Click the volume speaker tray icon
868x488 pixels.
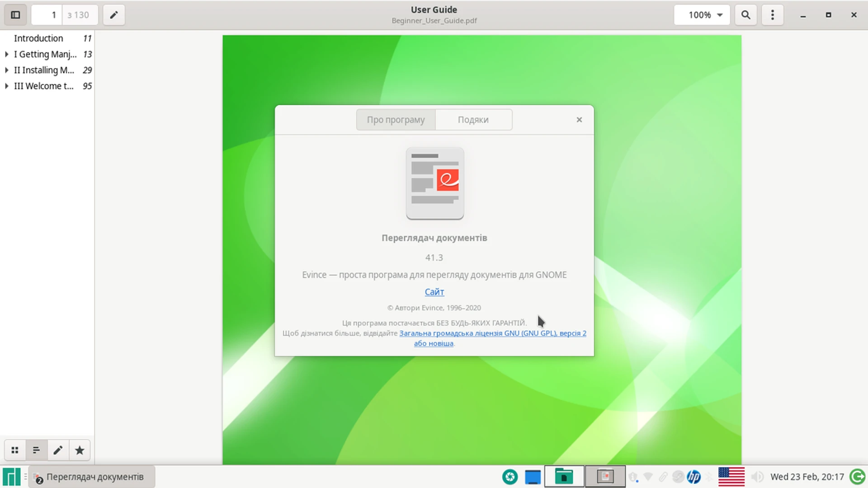point(757,477)
